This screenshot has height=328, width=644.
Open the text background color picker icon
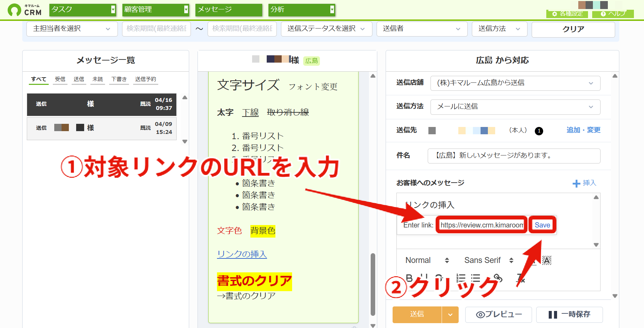point(547,260)
